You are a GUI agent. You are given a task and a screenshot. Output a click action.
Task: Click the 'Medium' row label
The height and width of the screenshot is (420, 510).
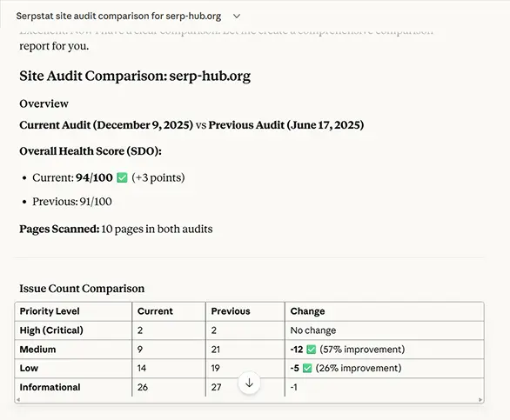(x=37, y=350)
